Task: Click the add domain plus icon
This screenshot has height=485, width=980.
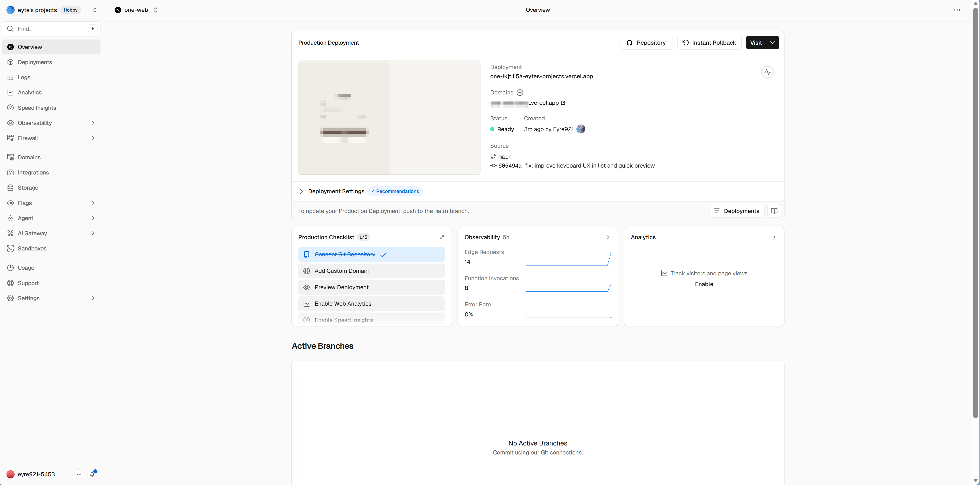Action: [520, 92]
